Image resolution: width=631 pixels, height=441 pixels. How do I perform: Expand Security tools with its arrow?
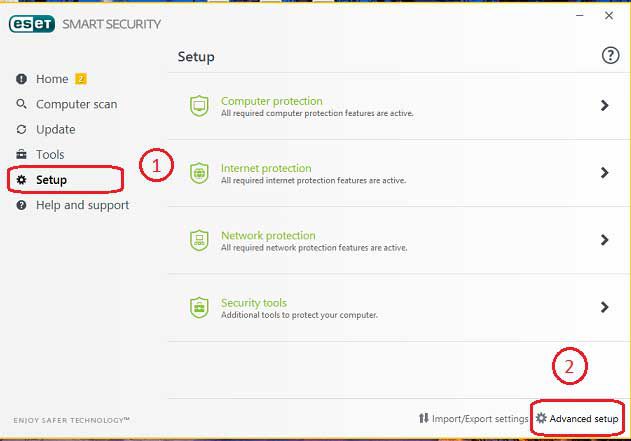[604, 307]
